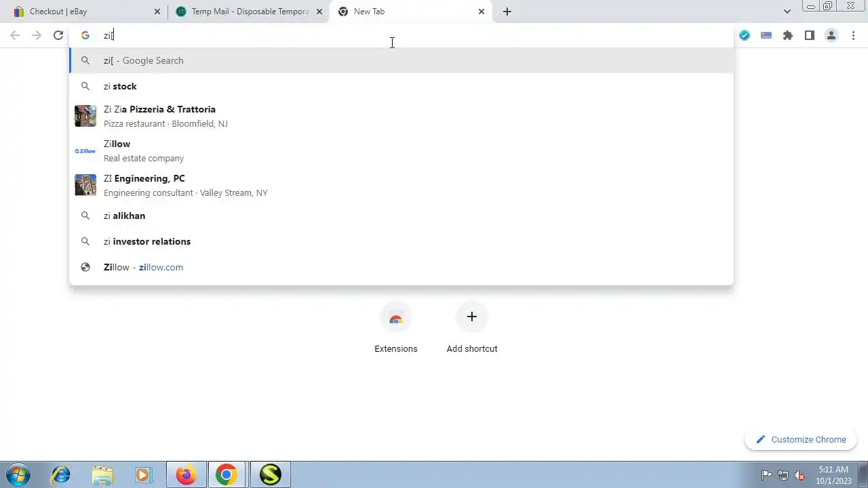Choose the 'zi stock' suggestion

[x=401, y=86]
